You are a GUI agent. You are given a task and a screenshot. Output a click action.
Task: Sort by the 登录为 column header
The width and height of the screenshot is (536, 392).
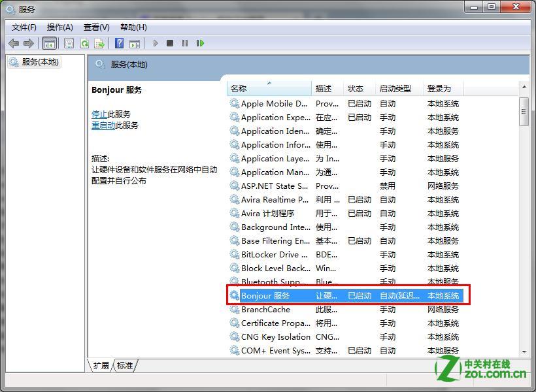443,88
